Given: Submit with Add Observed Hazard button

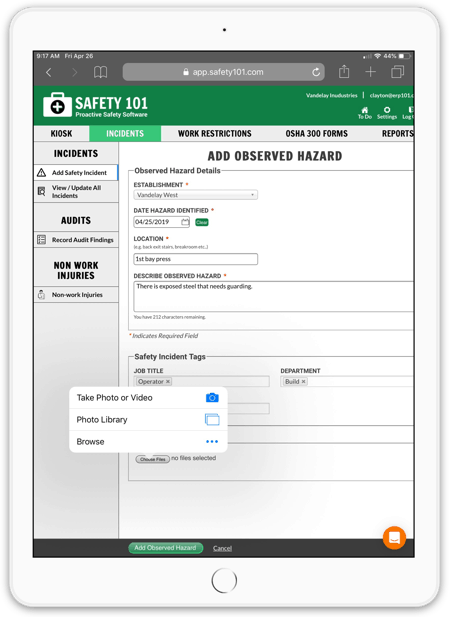Looking at the screenshot, I should pos(166,548).
